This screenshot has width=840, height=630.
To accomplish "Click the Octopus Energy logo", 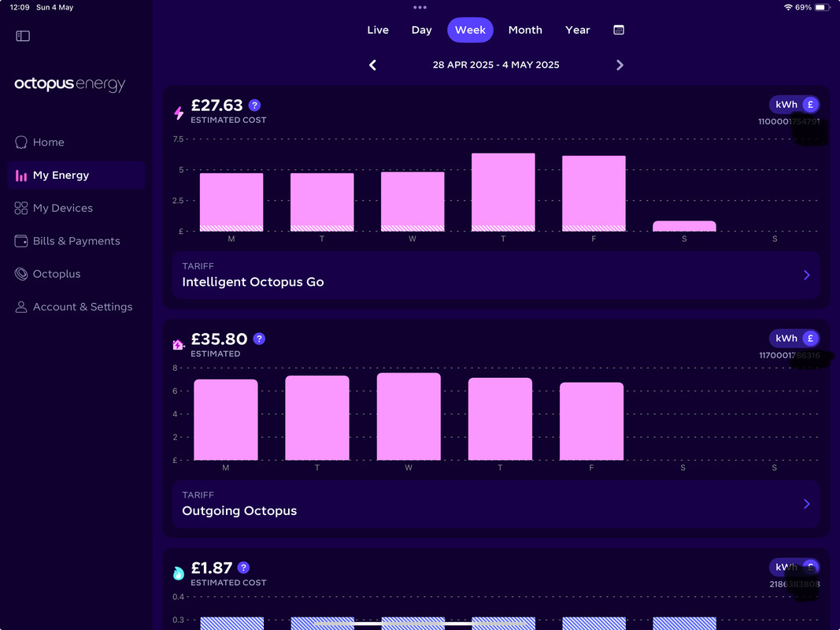I will click(x=69, y=84).
